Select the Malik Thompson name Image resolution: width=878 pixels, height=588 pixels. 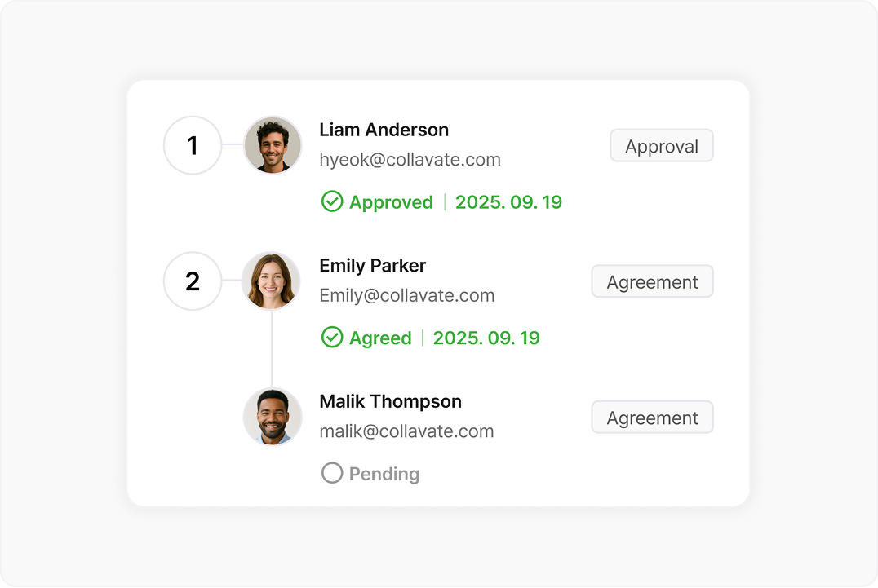390,401
